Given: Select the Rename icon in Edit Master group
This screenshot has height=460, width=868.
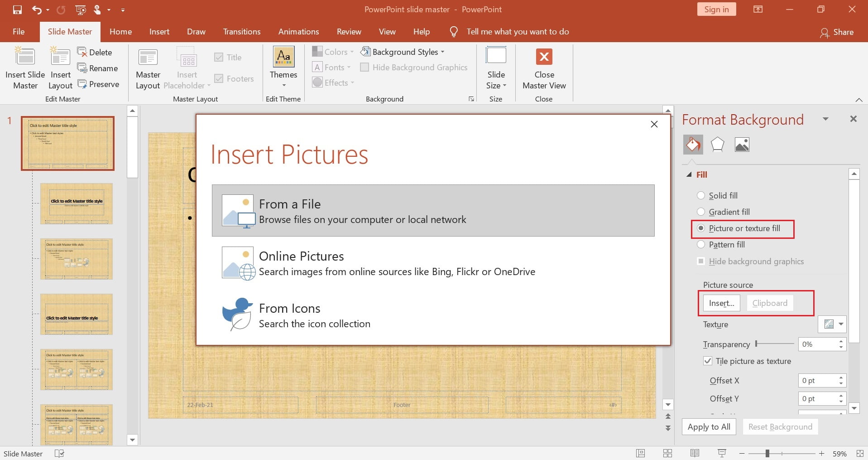Looking at the screenshot, I should [x=83, y=68].
